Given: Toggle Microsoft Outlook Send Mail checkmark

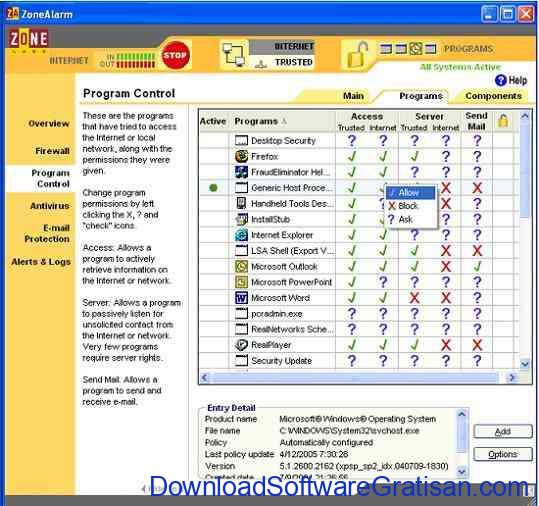Looking at the screenshot, I should coord(477,266).
